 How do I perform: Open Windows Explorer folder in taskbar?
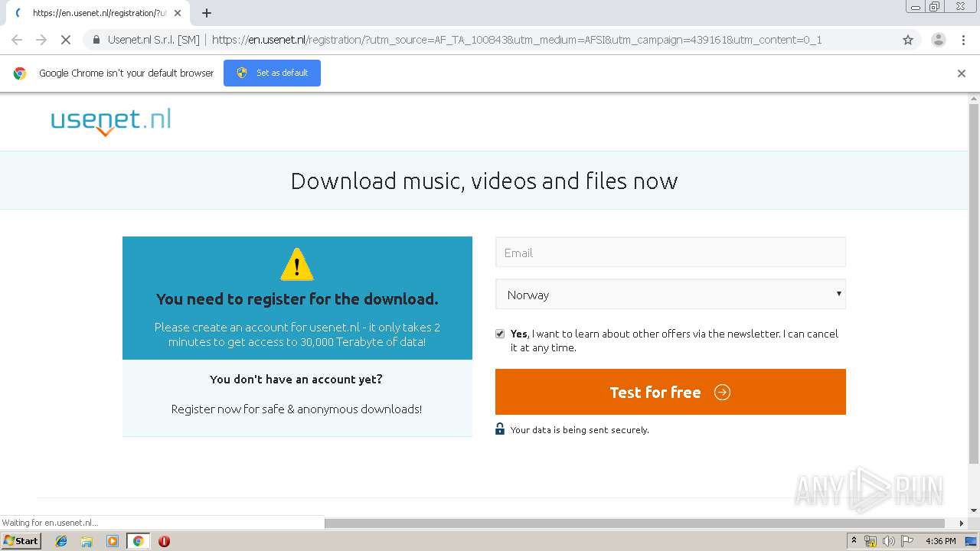(x=87, y=541)
